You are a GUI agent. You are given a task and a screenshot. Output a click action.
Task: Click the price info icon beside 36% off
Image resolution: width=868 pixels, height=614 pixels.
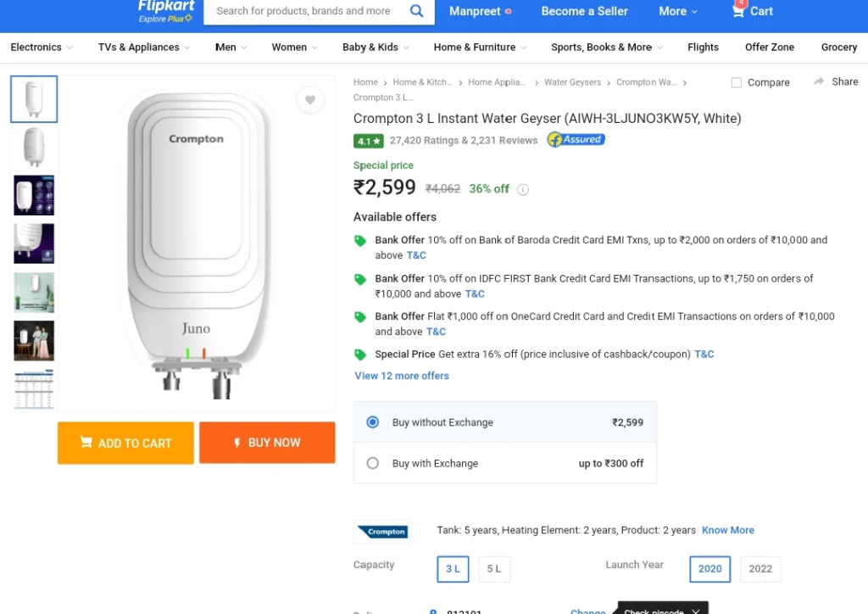pyautogui.click(x=522, y=189)
